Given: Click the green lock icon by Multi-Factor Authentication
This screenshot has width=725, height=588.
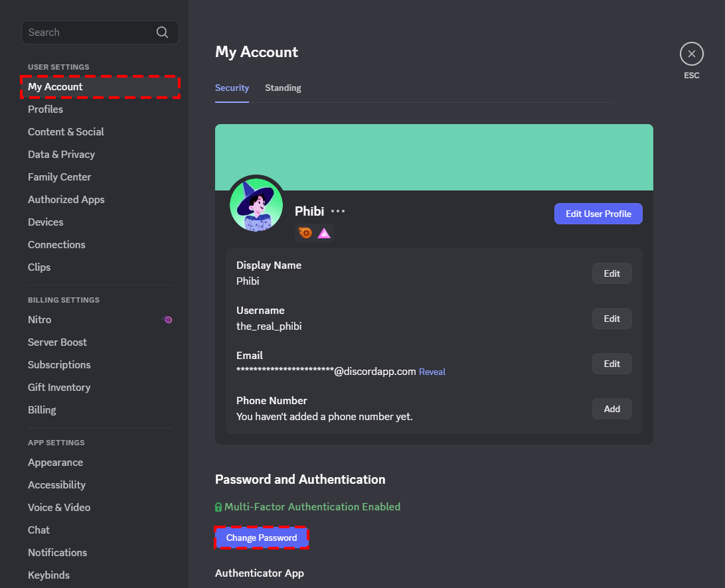Looking at the screenshot, I should tap(218, 506).
